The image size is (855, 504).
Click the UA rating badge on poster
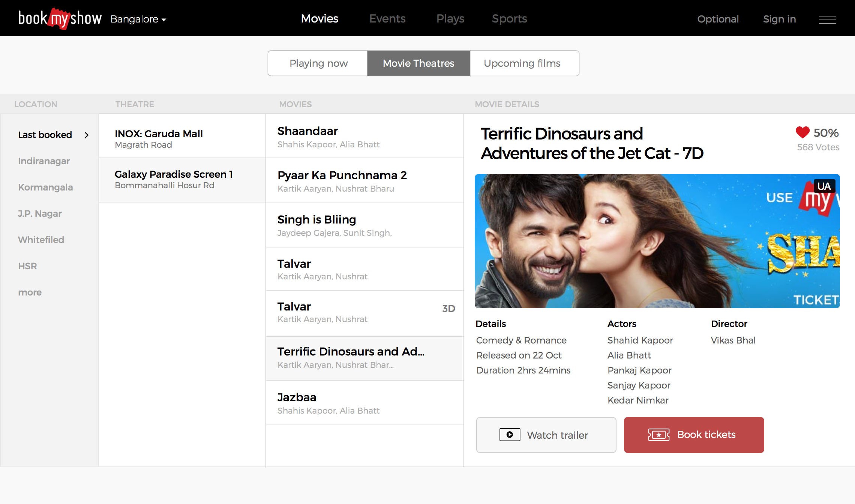[824, 186]
